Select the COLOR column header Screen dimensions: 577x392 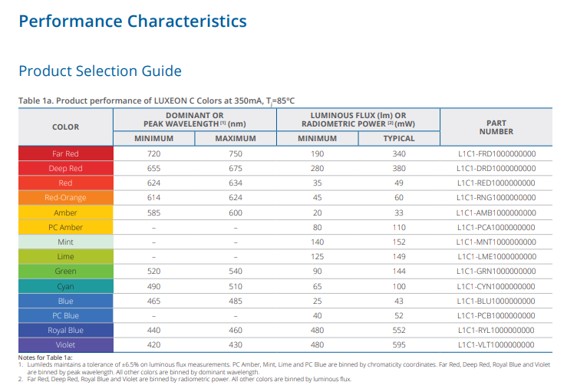65,127
